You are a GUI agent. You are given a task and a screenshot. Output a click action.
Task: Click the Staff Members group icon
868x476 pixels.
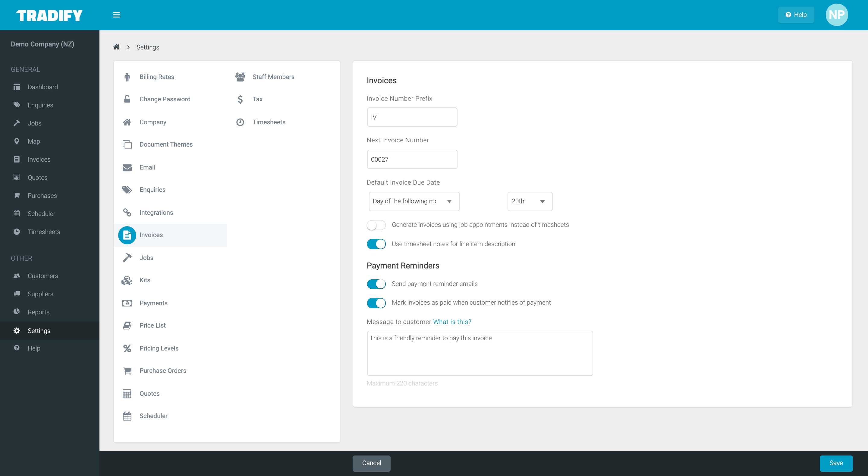coord(240,77)
